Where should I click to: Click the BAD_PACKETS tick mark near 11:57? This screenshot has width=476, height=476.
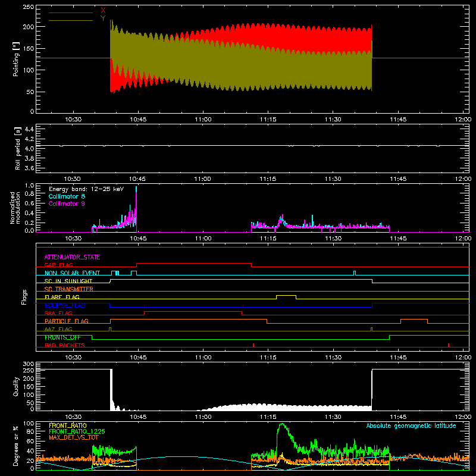tap(449, 345)
